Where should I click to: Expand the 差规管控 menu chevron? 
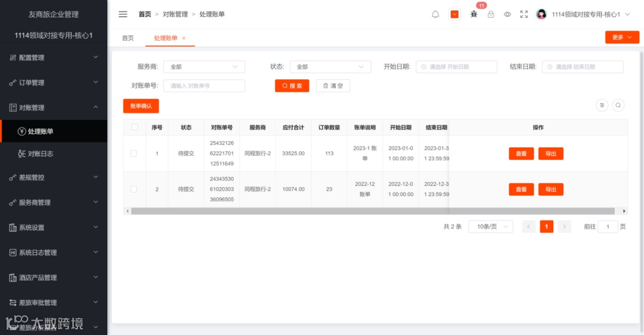pyautogui.click(x=95, y=177)
